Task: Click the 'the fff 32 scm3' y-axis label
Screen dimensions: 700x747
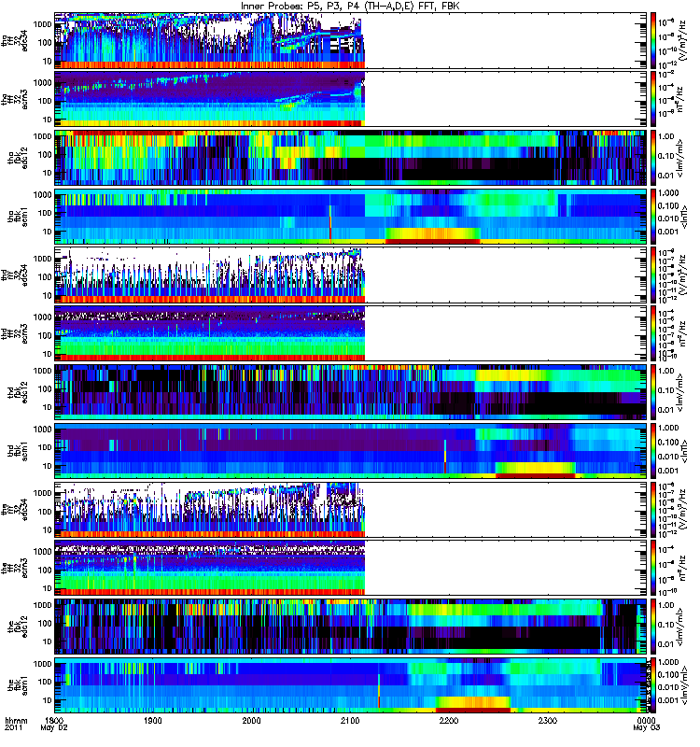Action: click(14, 568)
